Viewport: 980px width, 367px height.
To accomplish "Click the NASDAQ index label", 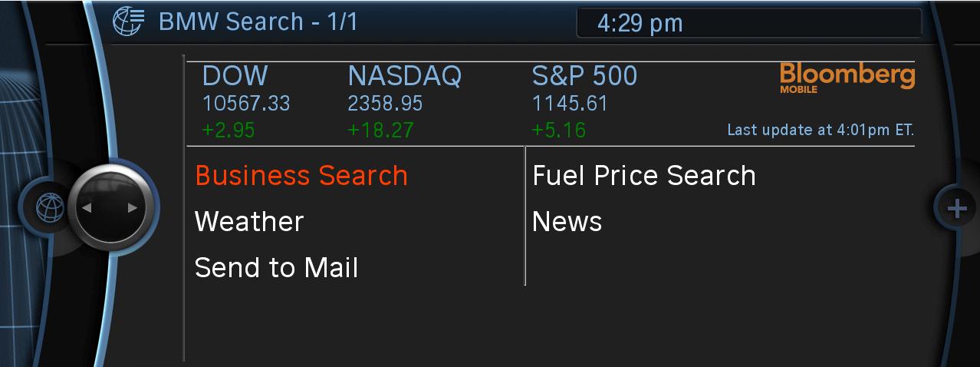I will [x=404, y=76].
